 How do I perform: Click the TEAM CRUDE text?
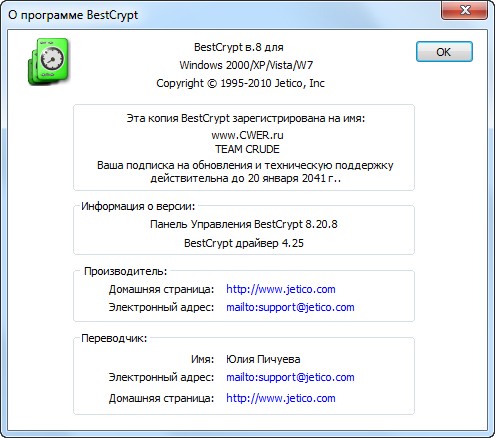[x=247, y=149]
